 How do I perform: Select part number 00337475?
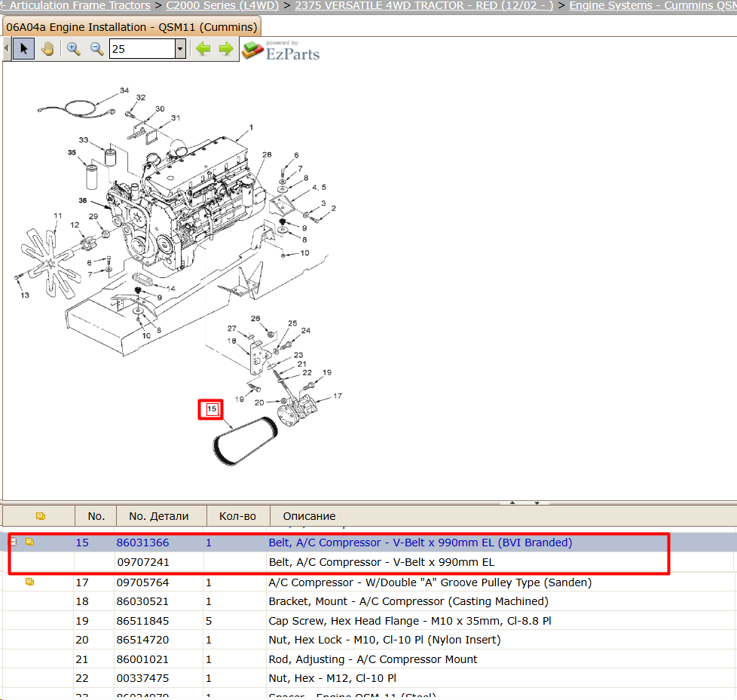coord(142,678)
